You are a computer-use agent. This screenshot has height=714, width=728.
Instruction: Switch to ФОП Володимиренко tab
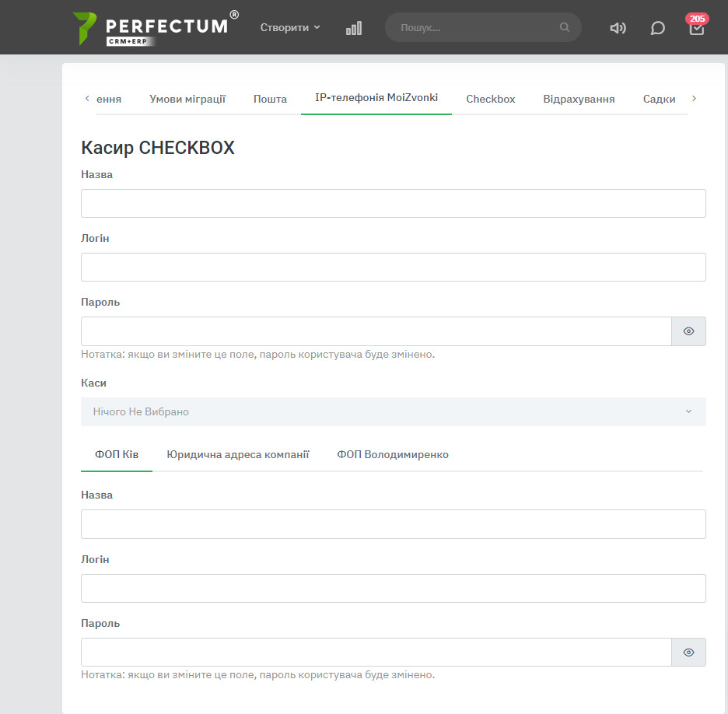(x=393, y=454)
